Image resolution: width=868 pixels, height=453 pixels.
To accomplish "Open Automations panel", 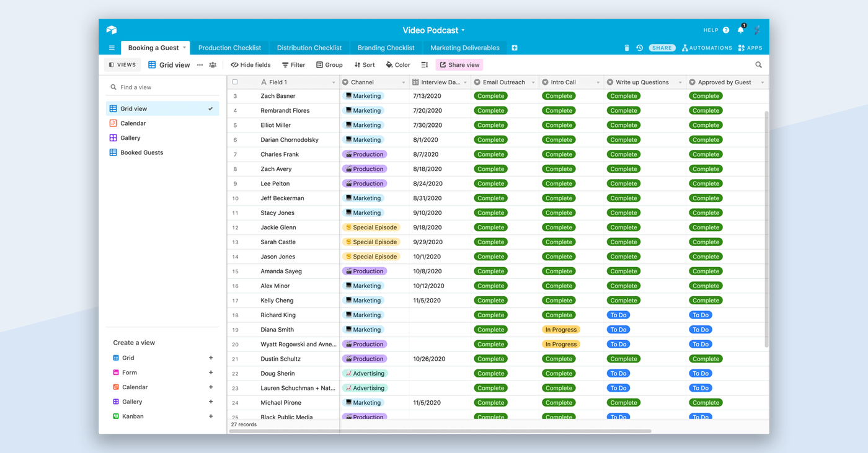I will pyautogui.click(x=707, y=48).
